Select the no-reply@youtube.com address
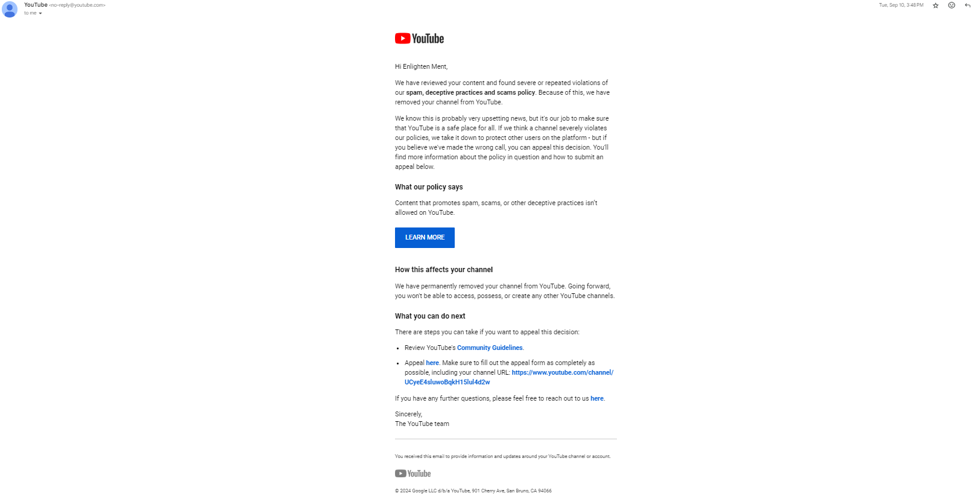980x496 pixels. point(77,5)
